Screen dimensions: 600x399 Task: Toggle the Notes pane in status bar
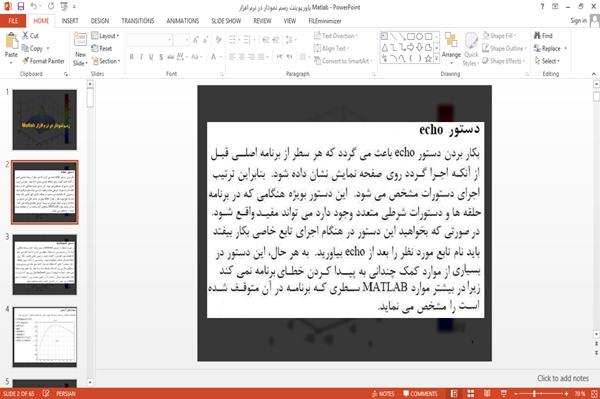click(x=383, y=394)
